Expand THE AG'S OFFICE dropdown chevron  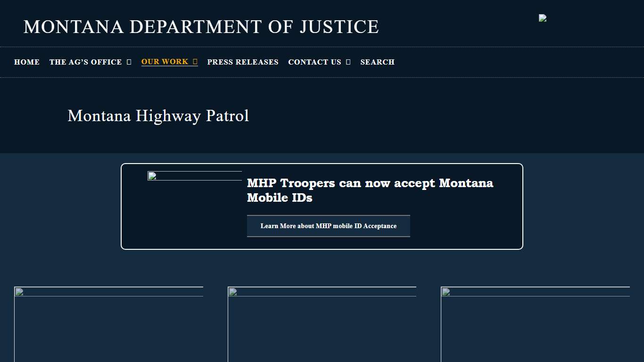pos(129,62)
